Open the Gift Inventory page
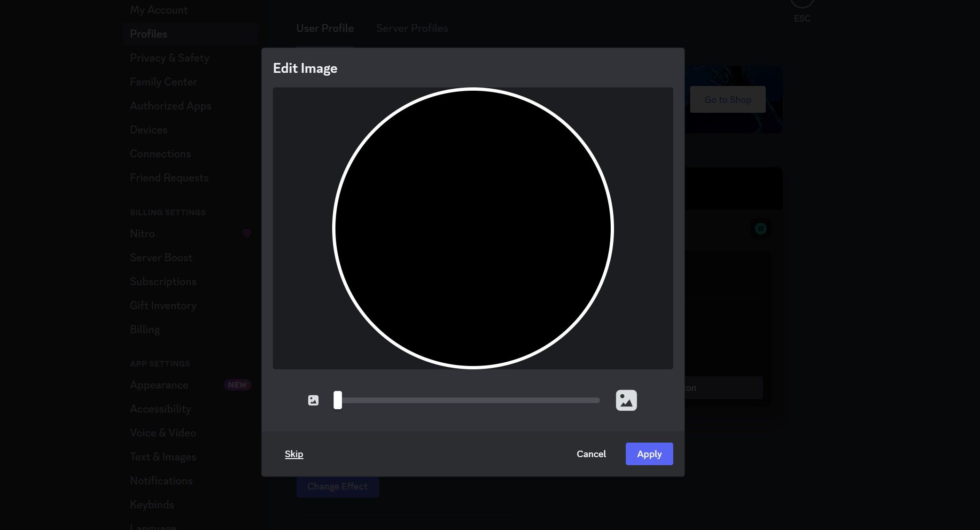Viewport: 980px width, 530px height. (163, 305)
